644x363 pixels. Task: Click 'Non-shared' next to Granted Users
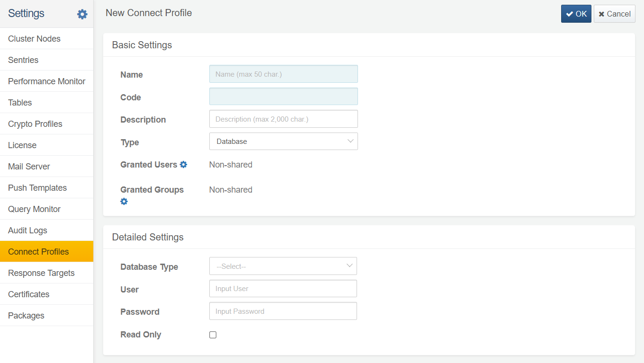pos(231,165)
